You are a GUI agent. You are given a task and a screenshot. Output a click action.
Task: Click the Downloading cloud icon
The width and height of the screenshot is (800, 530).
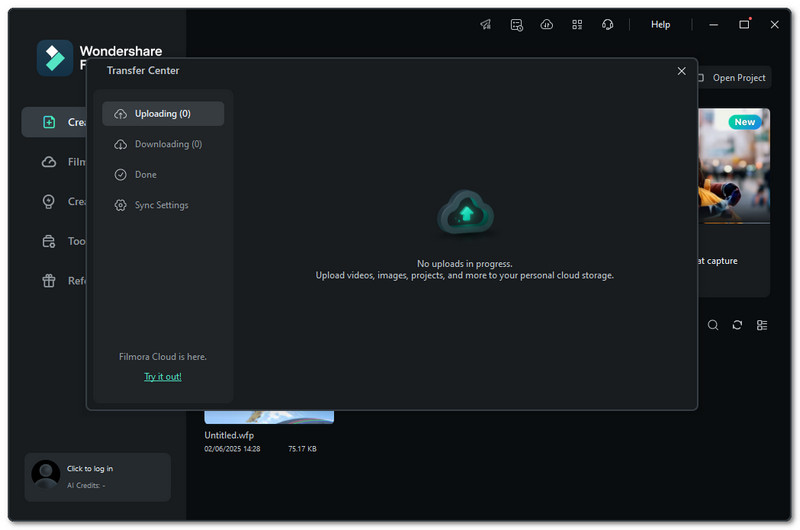tap(120, 144)
